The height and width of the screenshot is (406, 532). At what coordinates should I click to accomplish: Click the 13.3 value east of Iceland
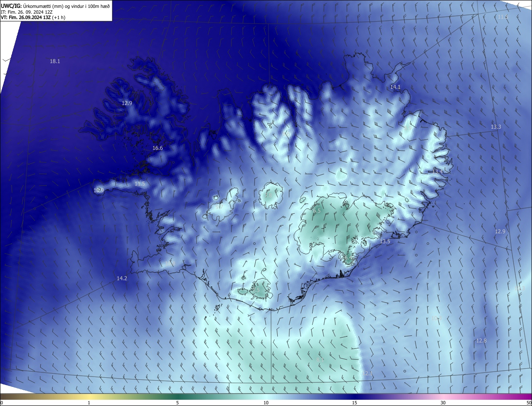496,127
